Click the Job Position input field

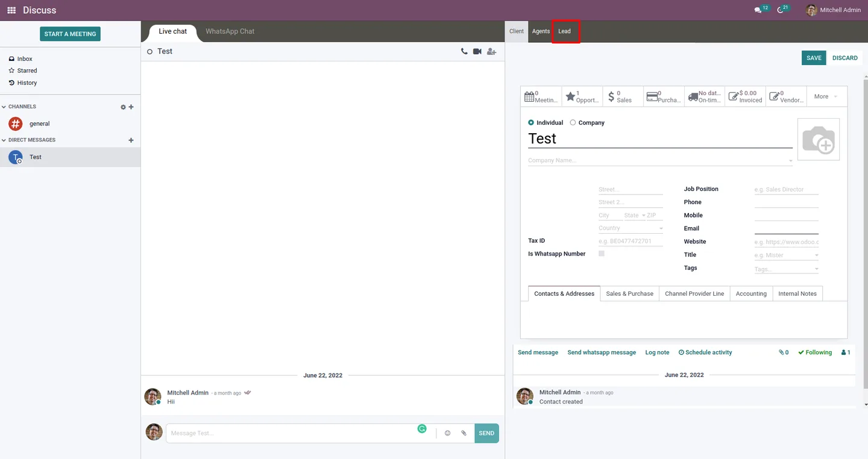pos(786,190)
